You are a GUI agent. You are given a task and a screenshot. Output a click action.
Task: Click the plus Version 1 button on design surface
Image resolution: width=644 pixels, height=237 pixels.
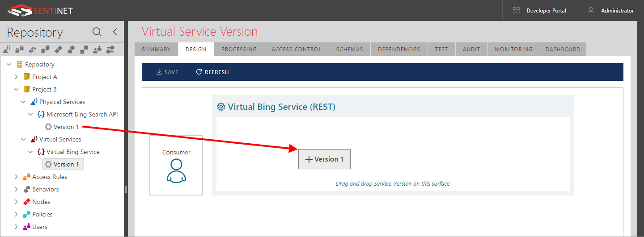click(x=324, y=159)
